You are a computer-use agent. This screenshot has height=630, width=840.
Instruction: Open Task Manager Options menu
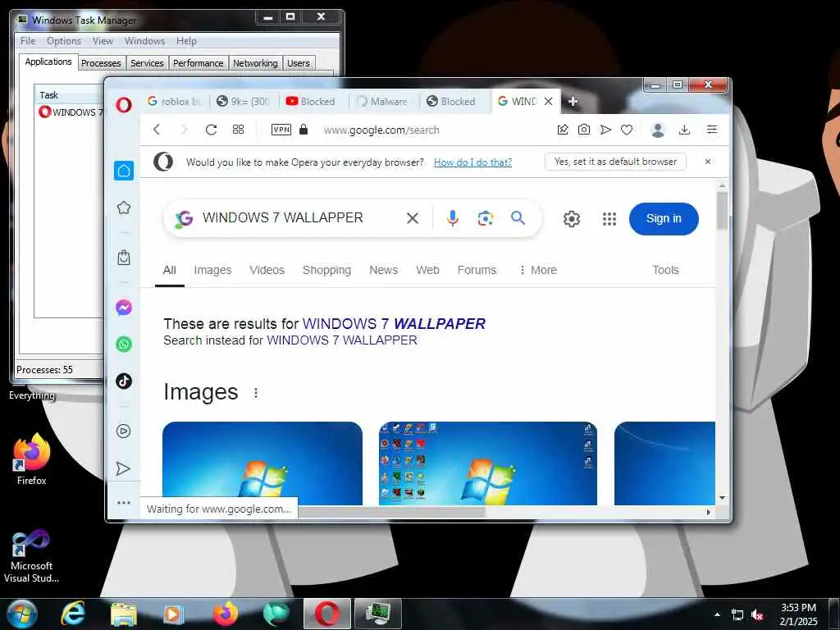64,41
